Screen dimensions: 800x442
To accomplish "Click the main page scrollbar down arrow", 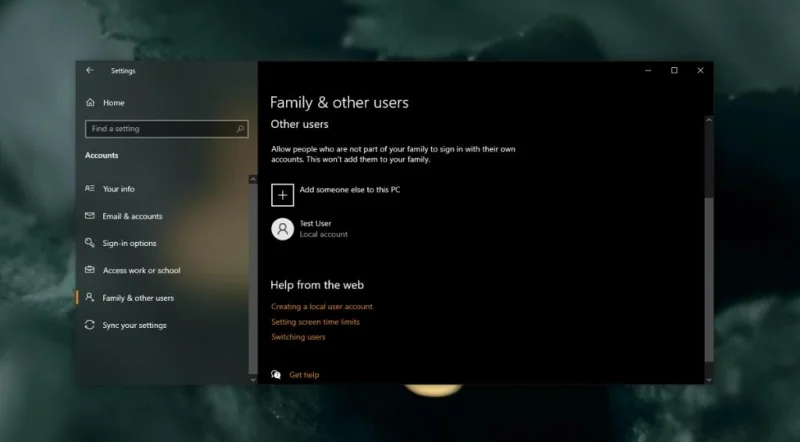I will [x=709, y=380].
